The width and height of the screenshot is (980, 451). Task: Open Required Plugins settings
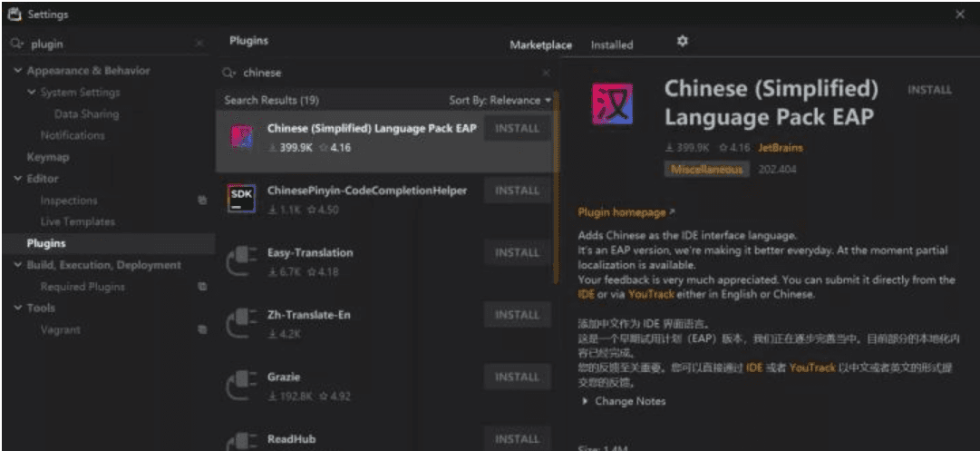point(82,287)
